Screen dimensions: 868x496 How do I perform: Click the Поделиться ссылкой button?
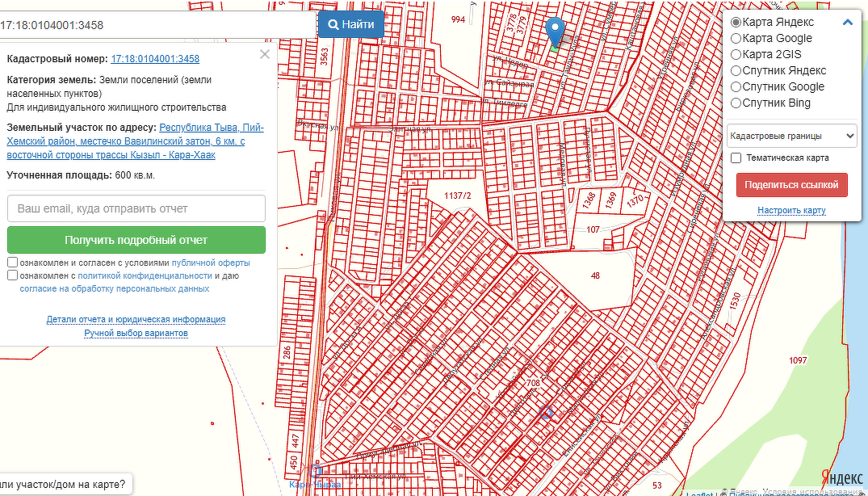791,185
